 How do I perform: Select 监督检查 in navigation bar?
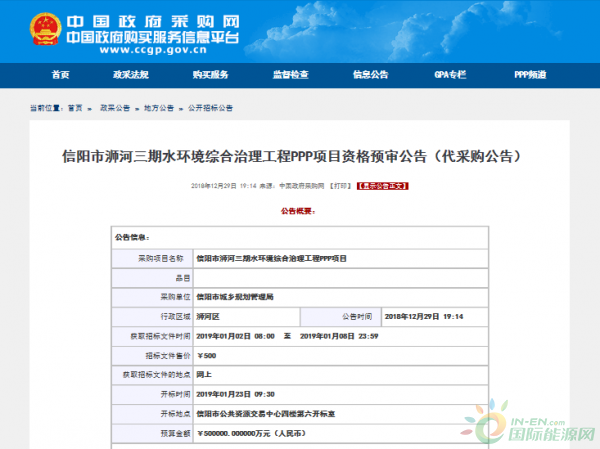coord(290,75)
